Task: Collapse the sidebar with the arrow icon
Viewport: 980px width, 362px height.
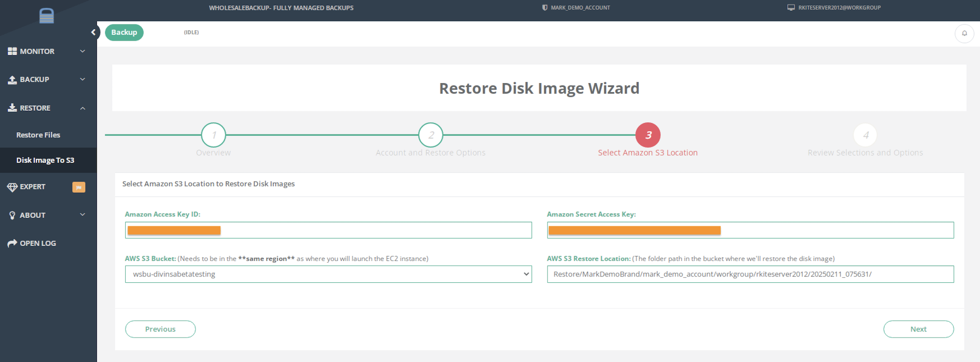Action: click(93, 32)
